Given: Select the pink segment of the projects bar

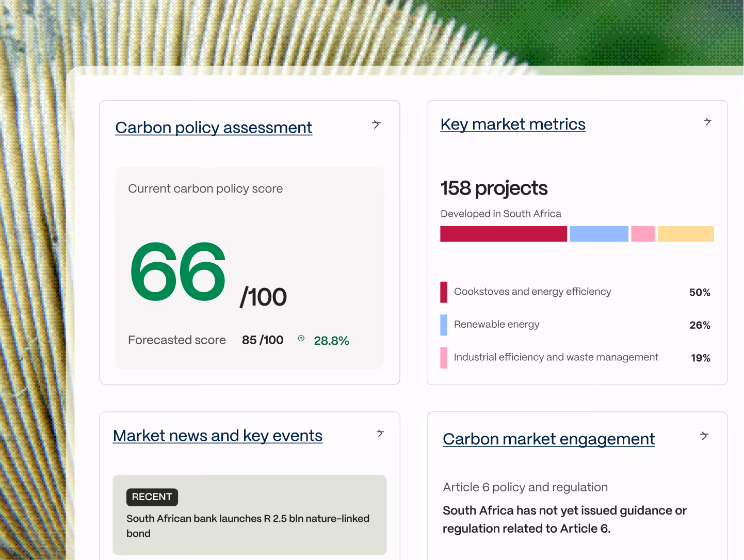Looking at the screenshot, I should coord(643,234).
